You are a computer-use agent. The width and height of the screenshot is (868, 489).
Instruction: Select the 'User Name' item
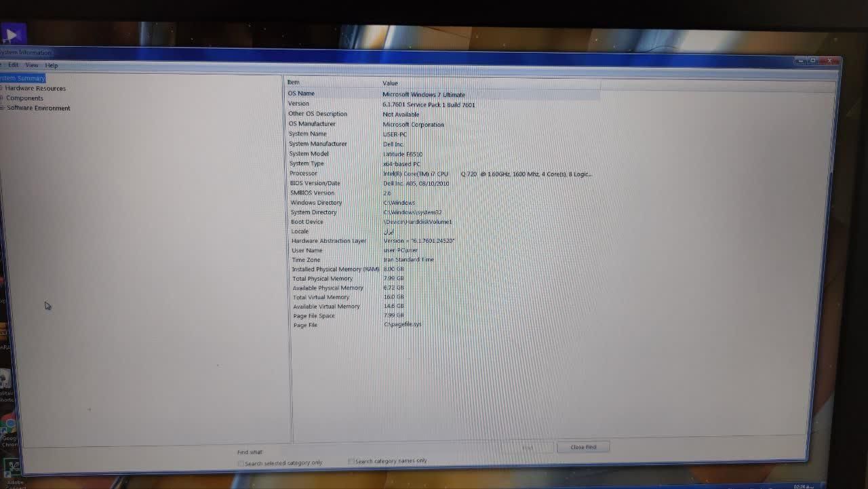tap(307, 250)
